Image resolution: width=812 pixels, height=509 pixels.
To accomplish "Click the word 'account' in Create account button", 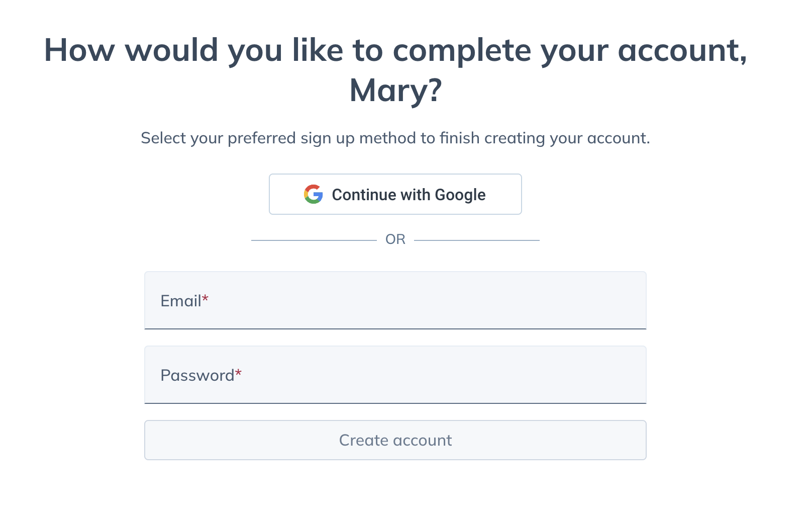I will (423, 441).
